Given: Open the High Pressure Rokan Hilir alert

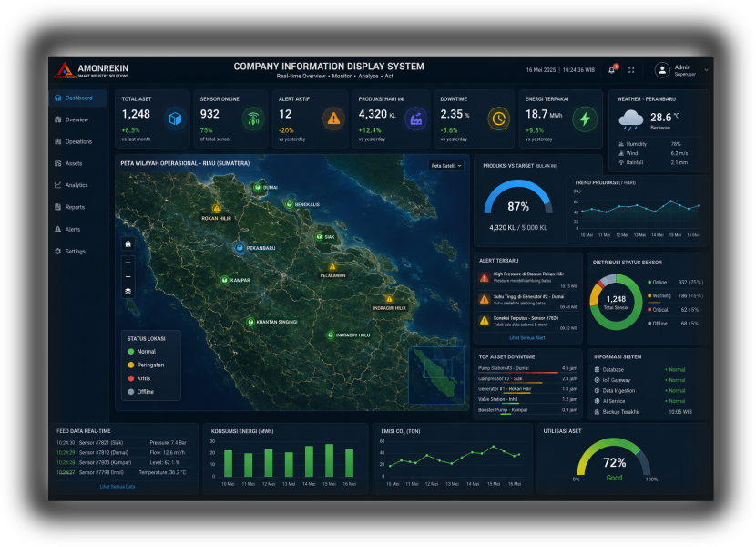Looking at the screenshot, I should tap(528, 279).
